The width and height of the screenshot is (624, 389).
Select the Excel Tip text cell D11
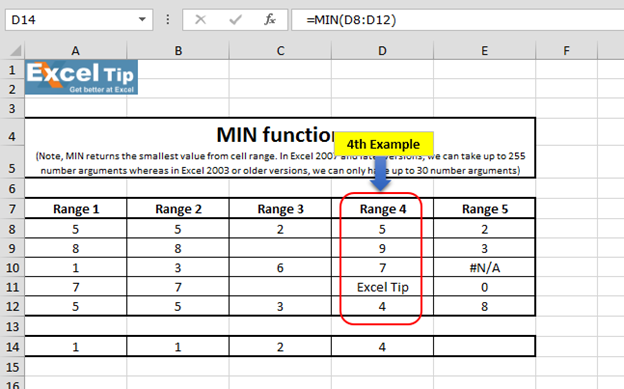(x=382, y=287)
